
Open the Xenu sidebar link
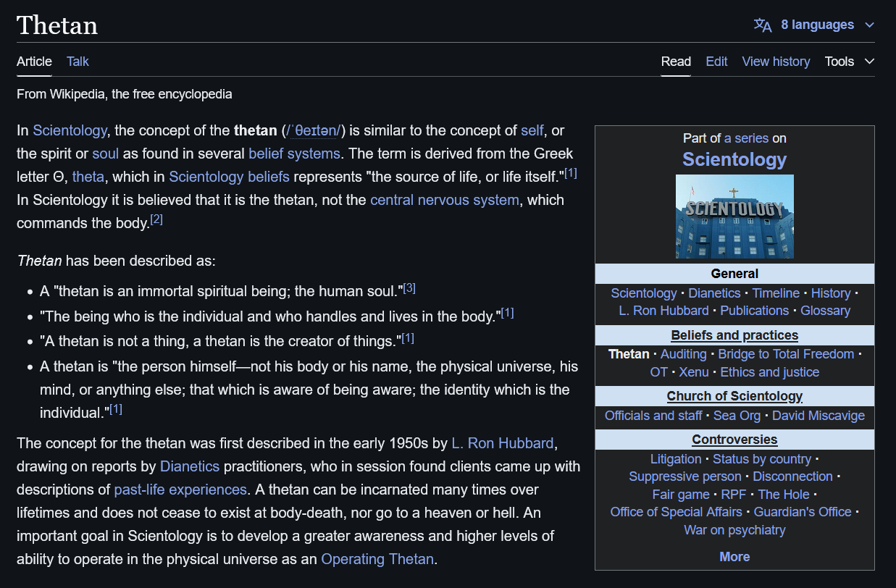click(694, 372)
